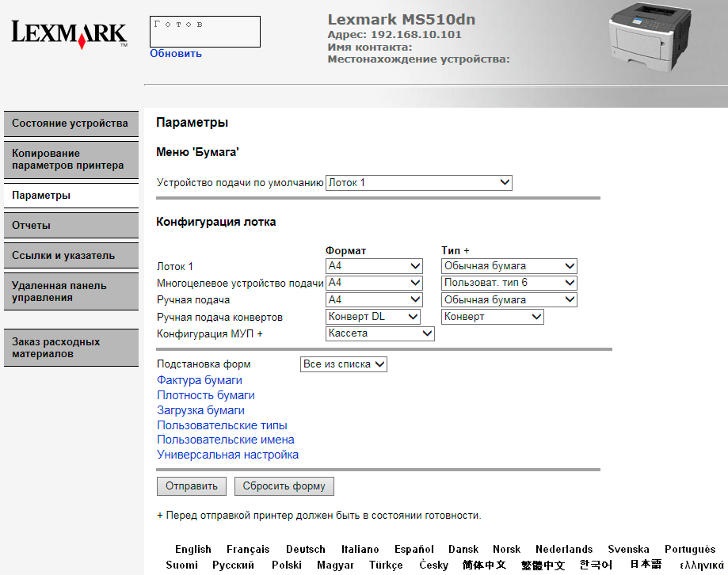Open 'Загрузка бумаги' link

pos(200,410)
